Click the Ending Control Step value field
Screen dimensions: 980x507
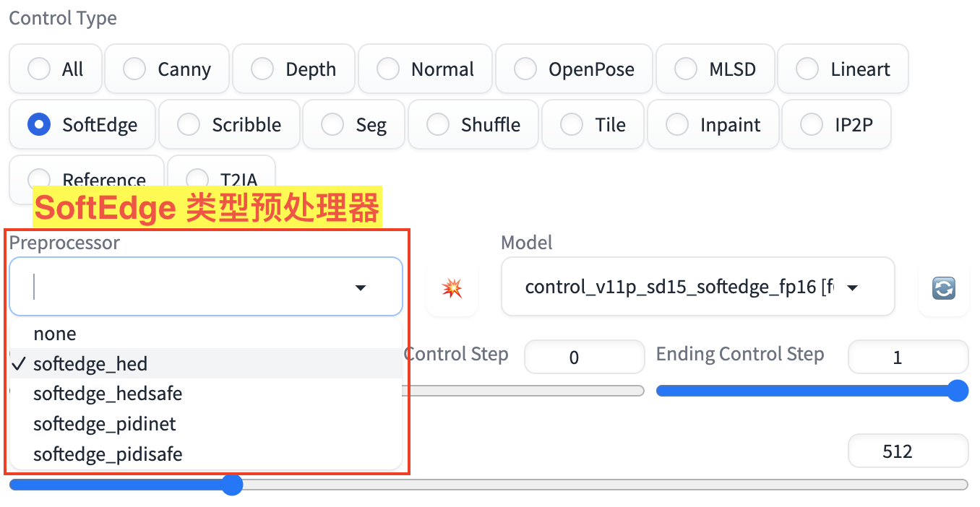pos(907,357)
